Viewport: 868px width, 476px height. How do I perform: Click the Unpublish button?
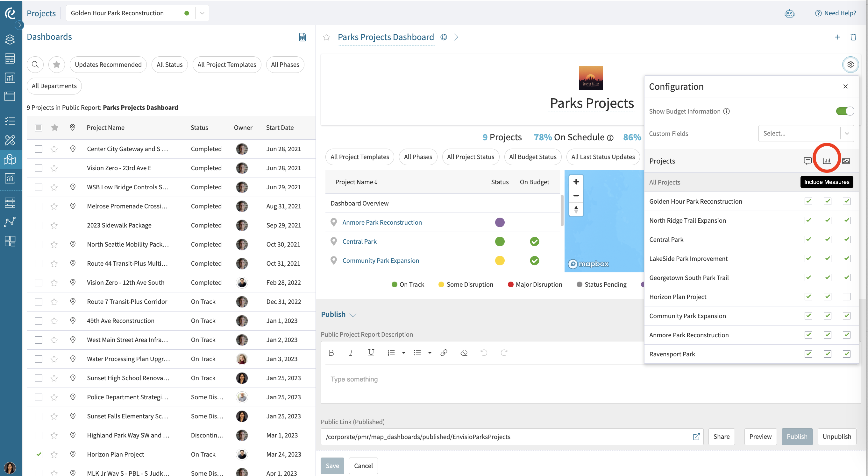[x=837, y=436]
